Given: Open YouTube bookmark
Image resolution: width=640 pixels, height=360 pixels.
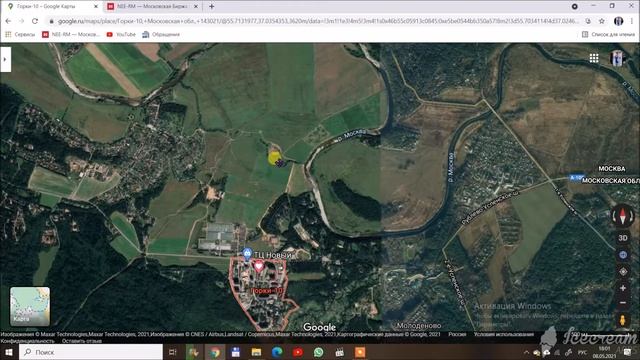Looking at the screenshot, I should pos(121,35).
